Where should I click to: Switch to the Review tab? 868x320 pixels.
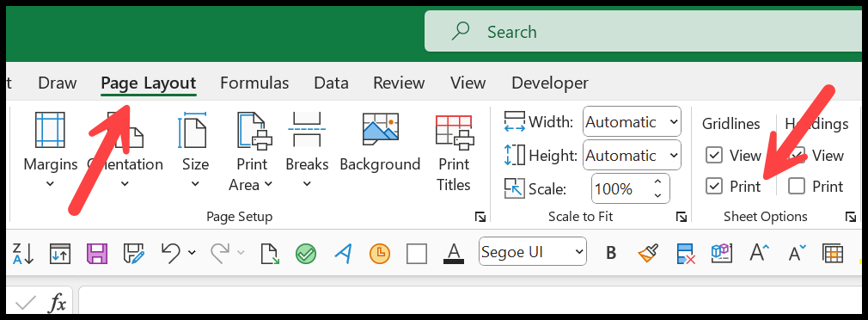[x=399, y=83]
